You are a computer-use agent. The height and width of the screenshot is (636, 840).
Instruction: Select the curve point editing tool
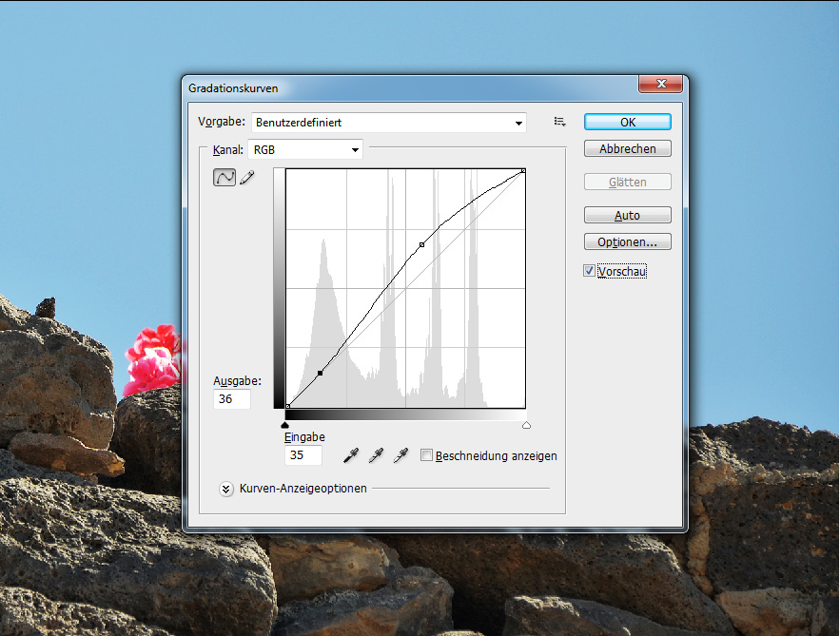[224, 177]
